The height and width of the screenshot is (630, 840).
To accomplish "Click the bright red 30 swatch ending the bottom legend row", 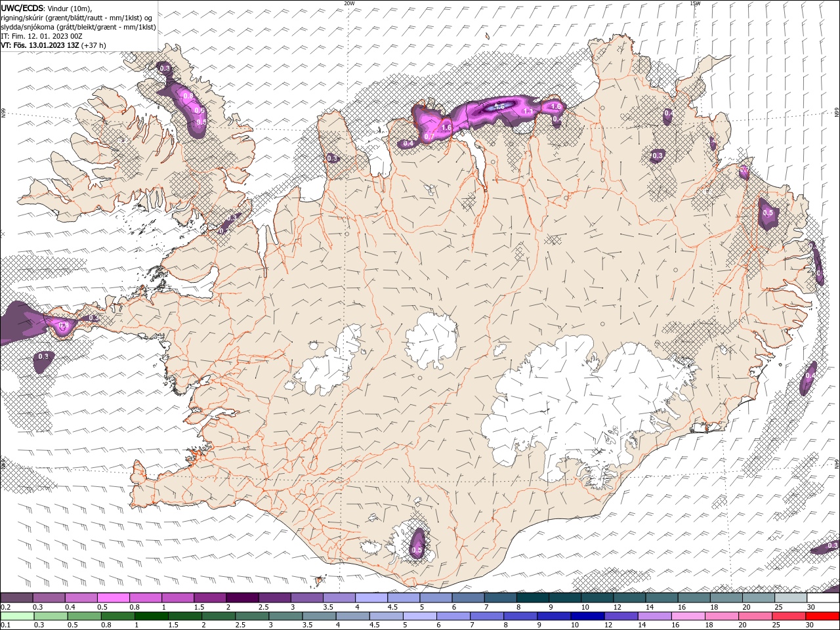I will [x=822, y=616].
